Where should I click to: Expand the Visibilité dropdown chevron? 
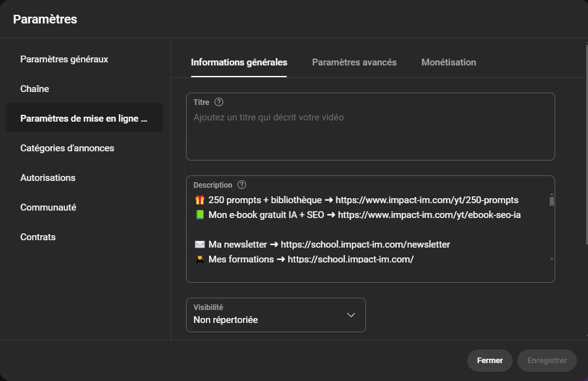click(351, 315)
